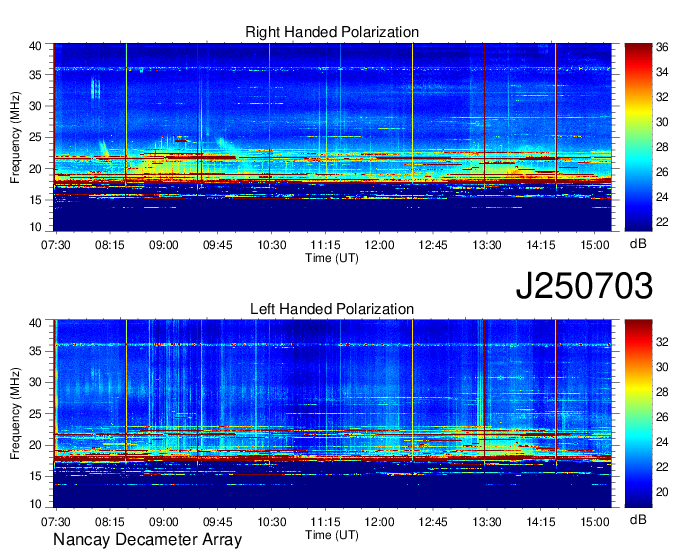Click the 36 dB value on Right Handed color bar

(662, 47)
